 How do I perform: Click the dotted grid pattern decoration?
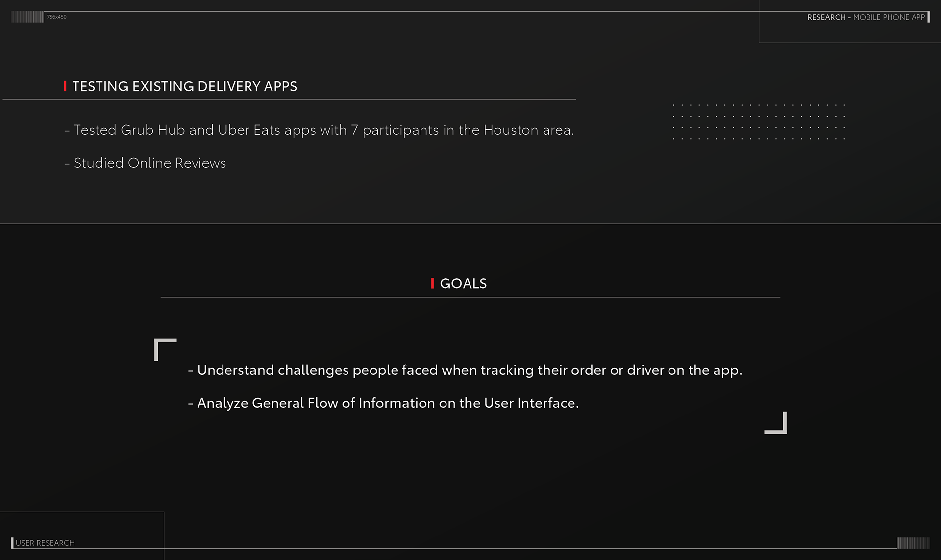pos(759,122)
